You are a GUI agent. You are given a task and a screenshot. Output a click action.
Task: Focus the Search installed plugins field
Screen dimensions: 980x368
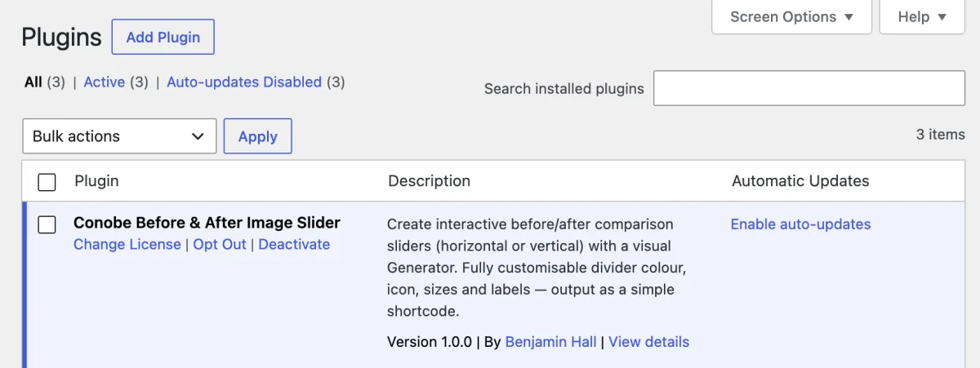click(x=809, y=88)
